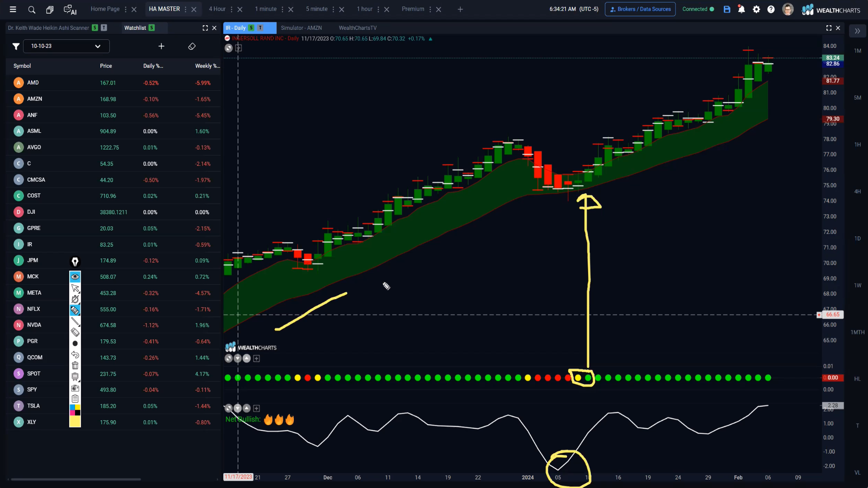Open Home Page tab options menu
The image size is (868, 488).
pyautogui.click(x=126, y=9)
